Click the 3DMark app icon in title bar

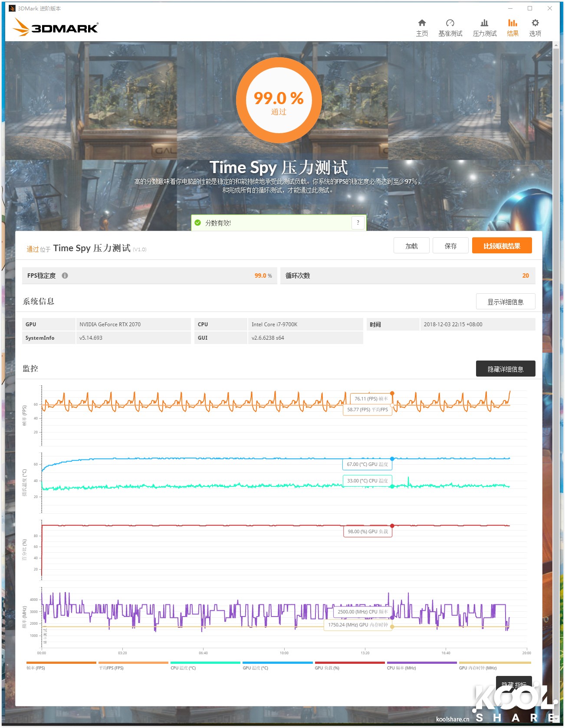[x=12, y=8]
